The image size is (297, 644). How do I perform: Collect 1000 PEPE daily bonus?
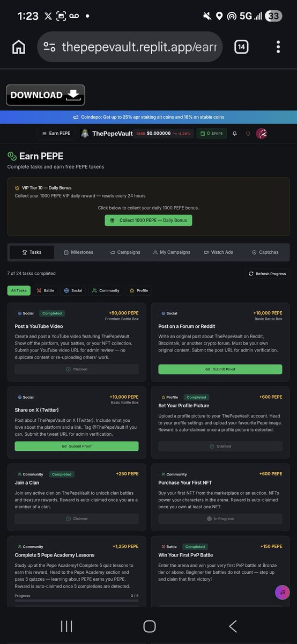point(148,220)
